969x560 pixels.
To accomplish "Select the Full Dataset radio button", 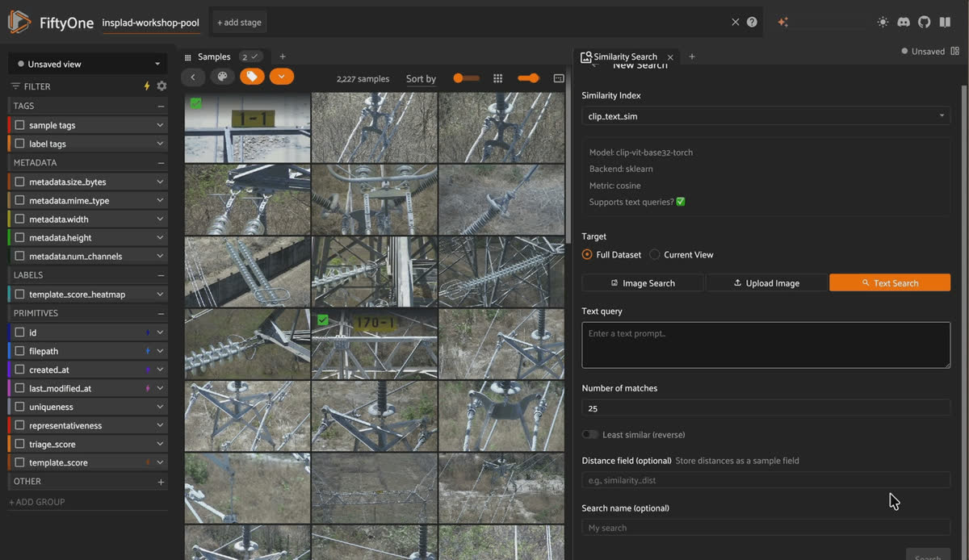I will pyautogui.click(x=587, y=254).
